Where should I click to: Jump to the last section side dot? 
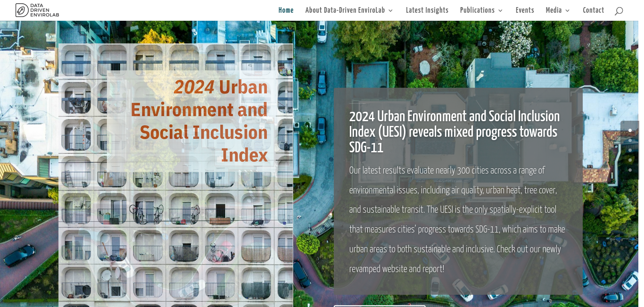tap(630, 170)
